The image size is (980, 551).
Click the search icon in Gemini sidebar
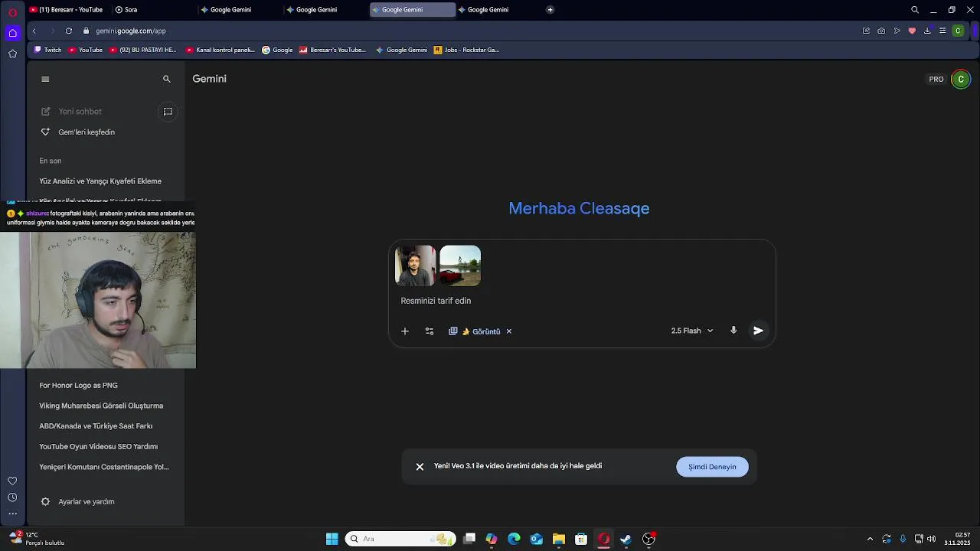tap(166, 79)
